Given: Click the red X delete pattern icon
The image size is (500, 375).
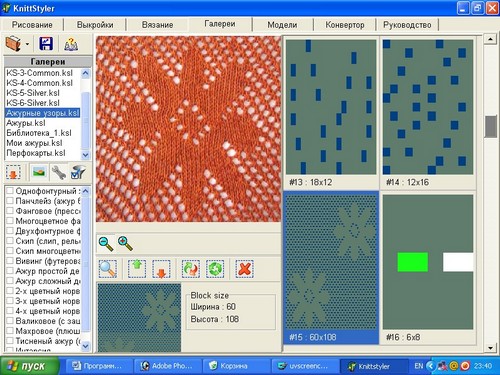Looking at the screenshot, I should coord(244,269).
